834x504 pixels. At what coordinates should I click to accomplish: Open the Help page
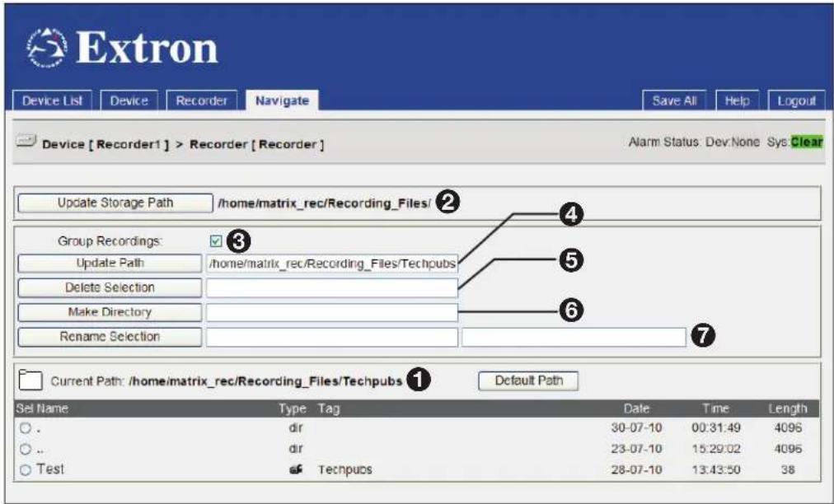[x=737, y=100]
